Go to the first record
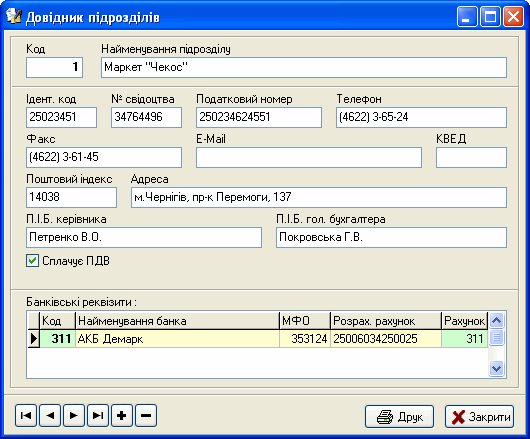The image size is (530, 439). (x=26, y=415)
